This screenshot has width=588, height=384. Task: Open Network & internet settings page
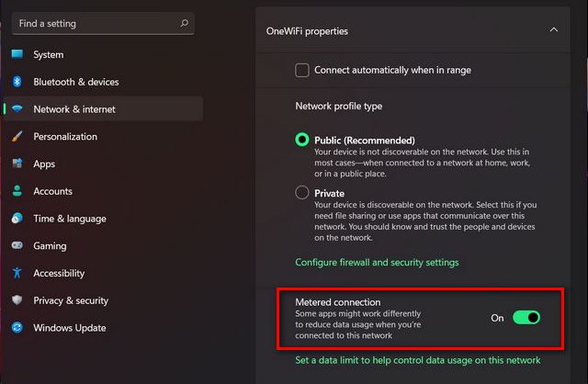(104, 109)
